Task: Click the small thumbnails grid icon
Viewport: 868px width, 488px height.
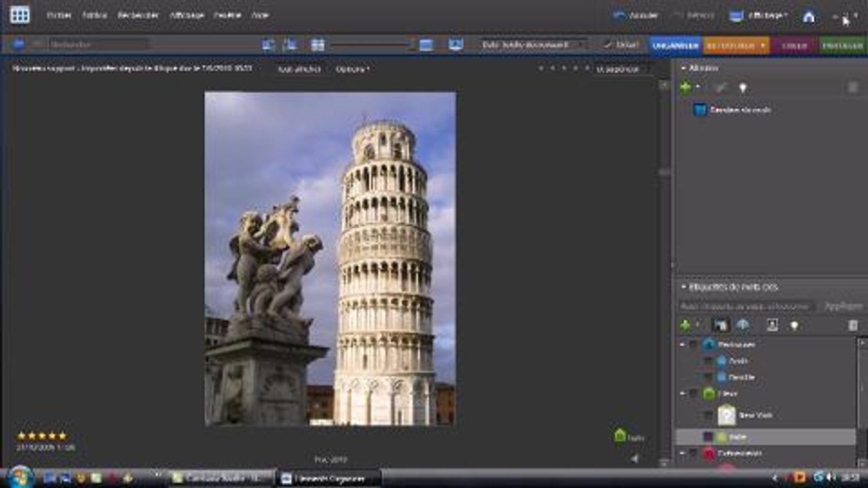Action: click(318, 45)
